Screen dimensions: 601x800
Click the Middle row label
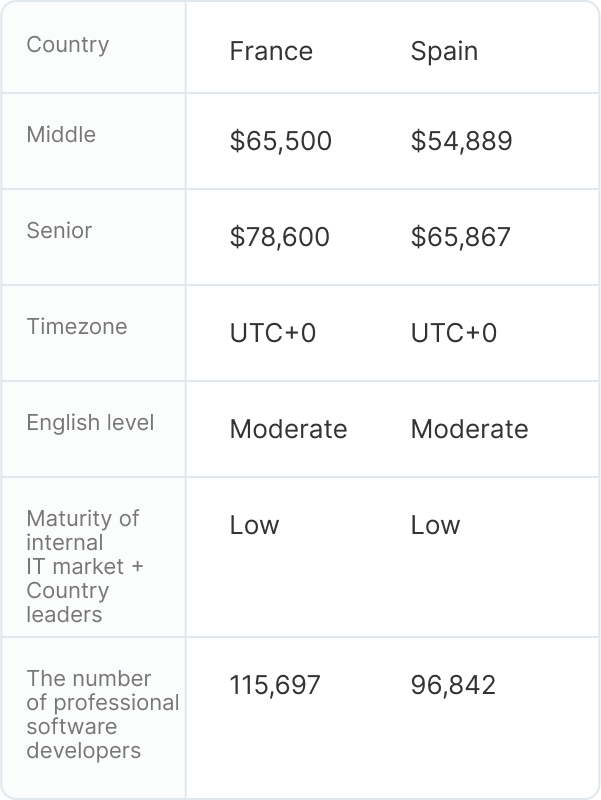61,135
